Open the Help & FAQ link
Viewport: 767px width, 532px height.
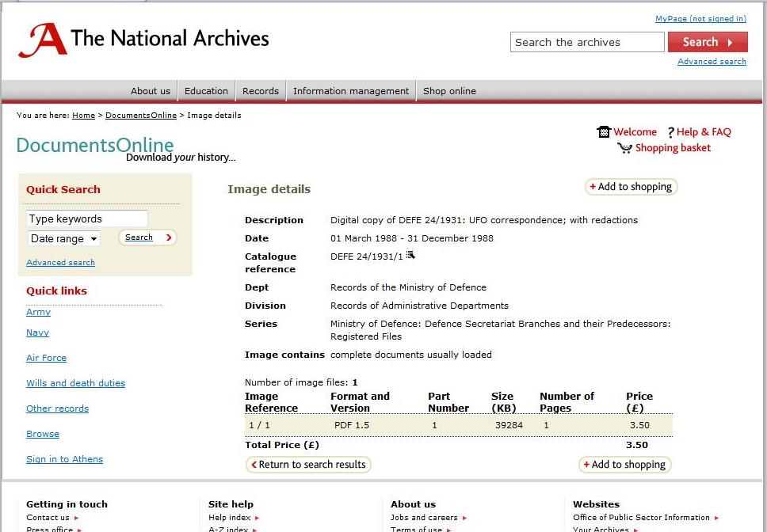(704, 132)
